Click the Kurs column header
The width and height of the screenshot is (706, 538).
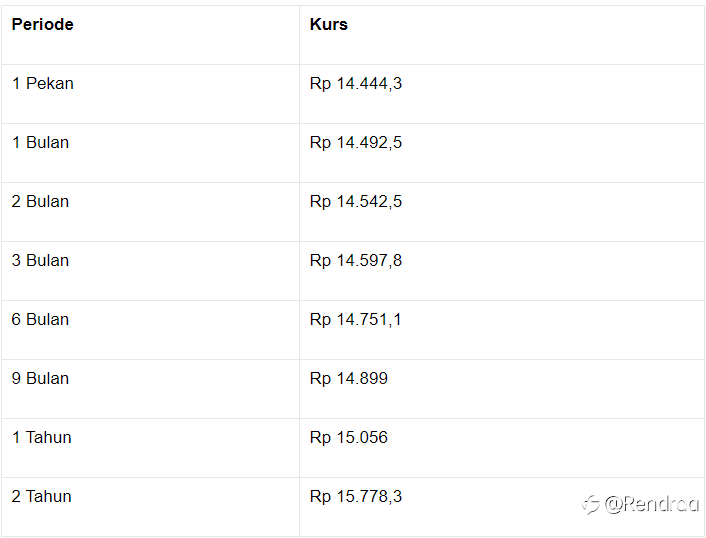(329, 24)
